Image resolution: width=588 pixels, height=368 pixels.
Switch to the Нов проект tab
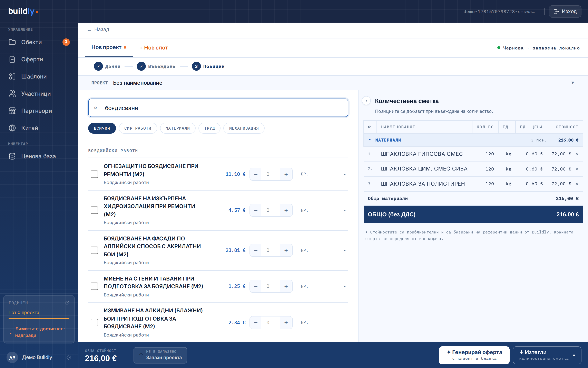point(109,47)
